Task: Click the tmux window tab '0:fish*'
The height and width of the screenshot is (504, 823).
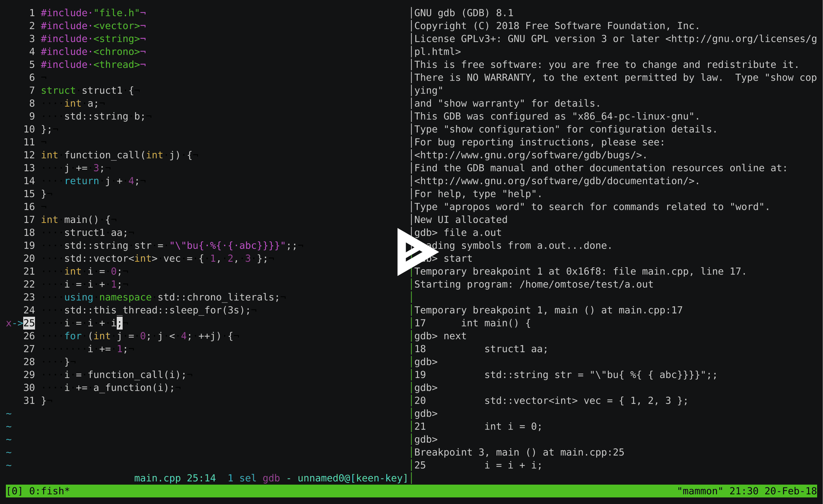Action: point(50,491)
